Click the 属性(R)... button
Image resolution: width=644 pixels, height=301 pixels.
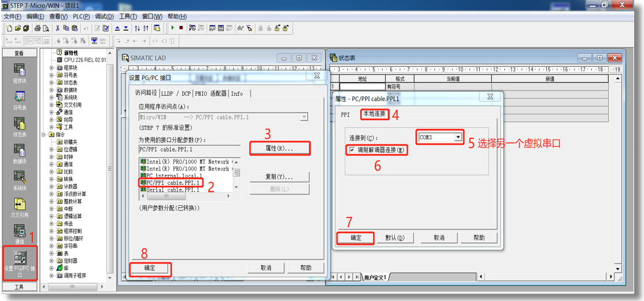tap(279, 148)
